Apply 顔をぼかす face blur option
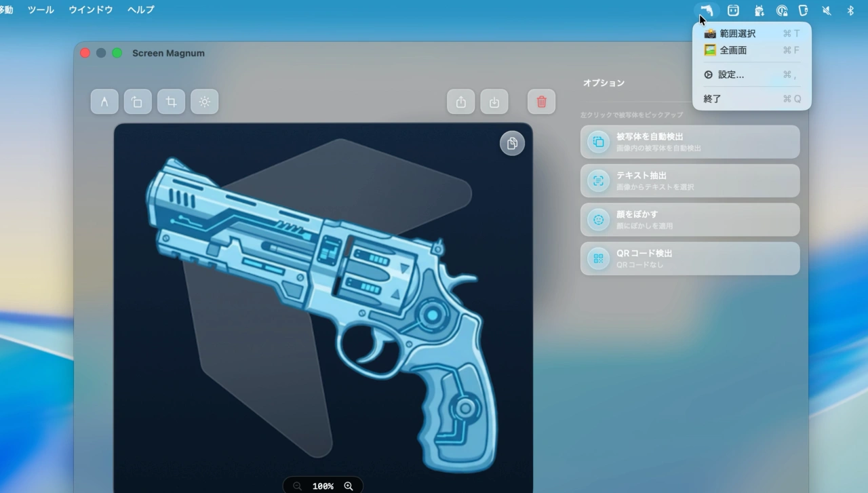 tap(690, 220)
